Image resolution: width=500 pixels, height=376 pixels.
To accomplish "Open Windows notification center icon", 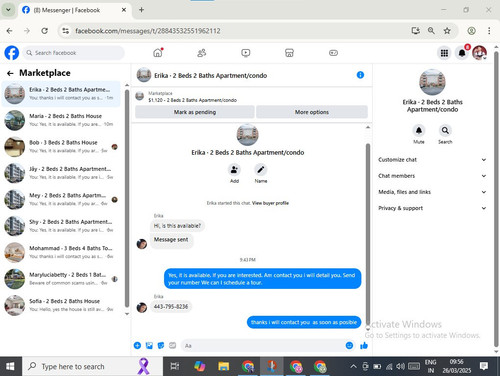I will 484,366.
